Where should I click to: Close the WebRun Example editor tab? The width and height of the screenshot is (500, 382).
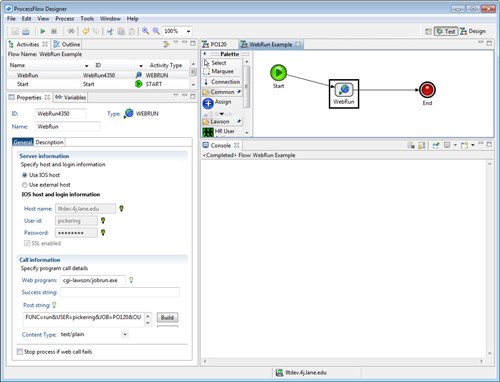pyautogui.click(x=298, y=44)
